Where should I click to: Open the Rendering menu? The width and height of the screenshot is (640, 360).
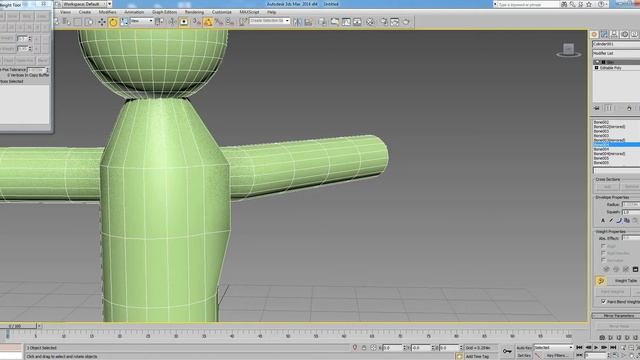pyautogui.click(x=194, y=12)
